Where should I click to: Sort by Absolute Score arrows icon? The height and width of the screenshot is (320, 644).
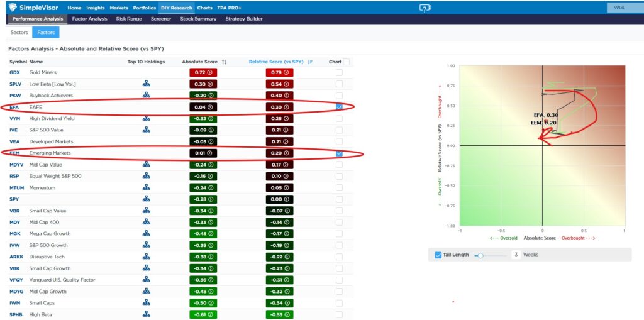225,62
